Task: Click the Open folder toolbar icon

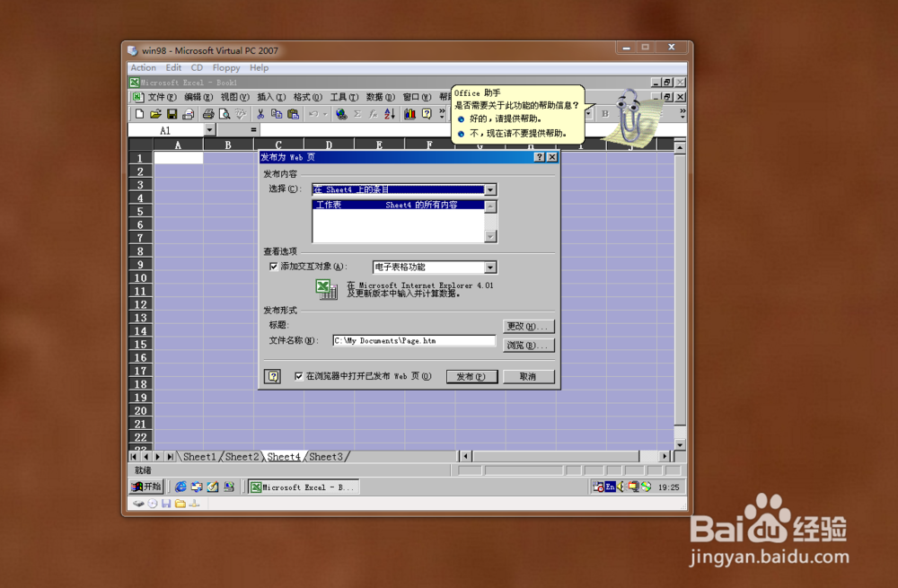Action: point(155,114)
